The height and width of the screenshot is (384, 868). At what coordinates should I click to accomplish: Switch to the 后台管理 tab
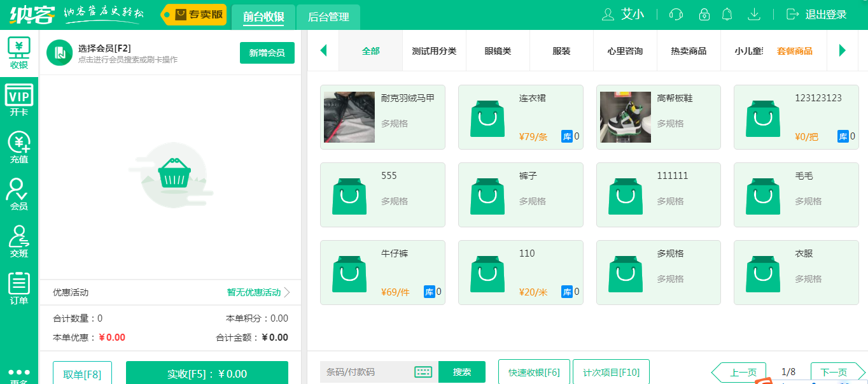[328, 18]
